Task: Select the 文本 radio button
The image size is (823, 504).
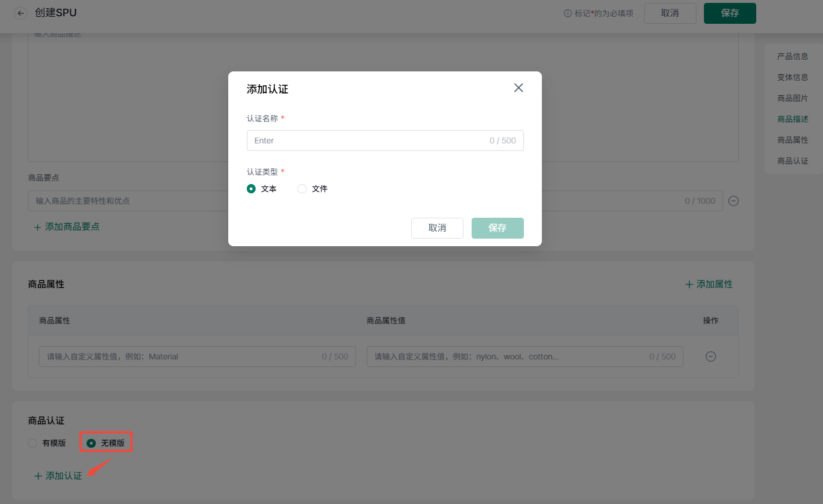Action: coord(251,189)
